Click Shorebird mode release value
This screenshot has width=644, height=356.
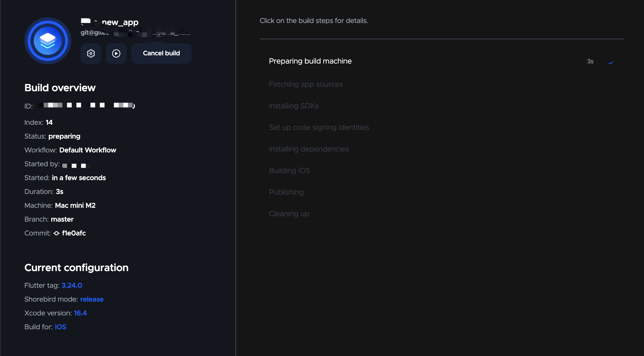click(x=92, y=299)
